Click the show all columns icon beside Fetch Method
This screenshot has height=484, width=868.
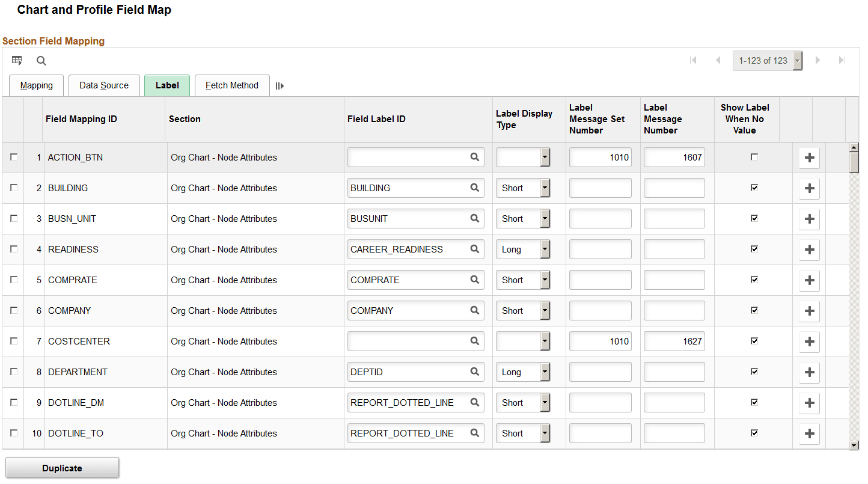(x=279, y=85)
